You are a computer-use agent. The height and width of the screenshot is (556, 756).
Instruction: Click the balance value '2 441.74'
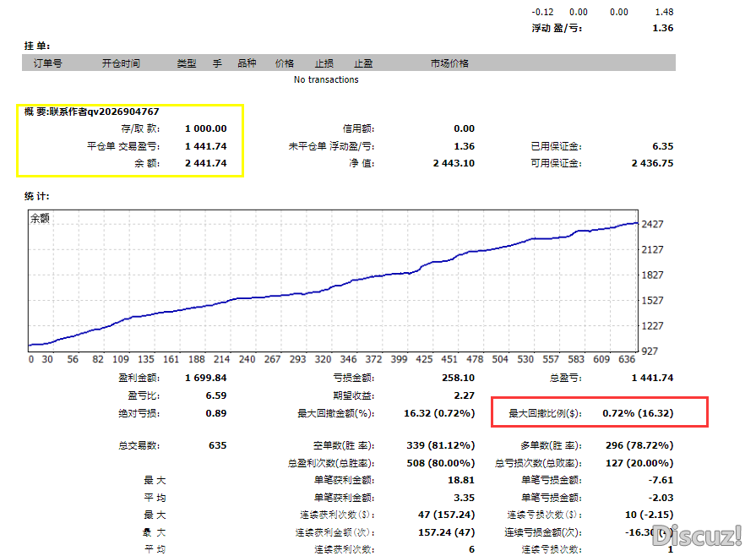click(206, 163)
